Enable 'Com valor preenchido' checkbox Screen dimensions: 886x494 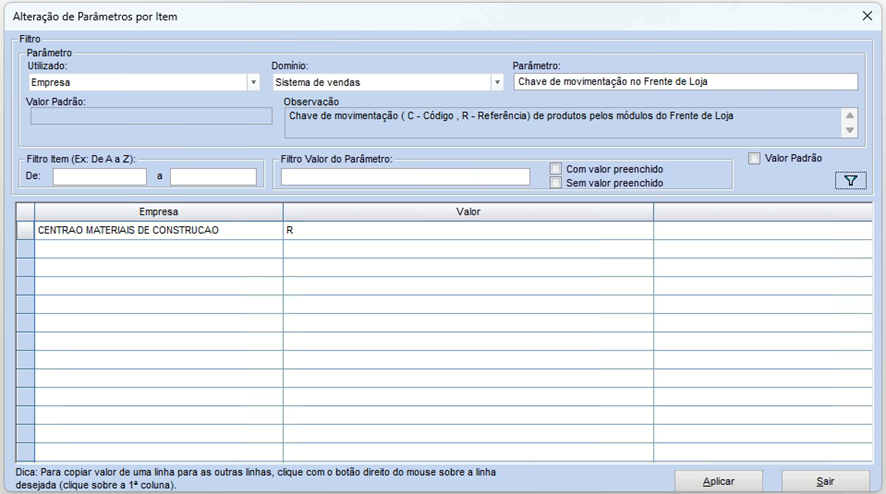tap(556, 169)
